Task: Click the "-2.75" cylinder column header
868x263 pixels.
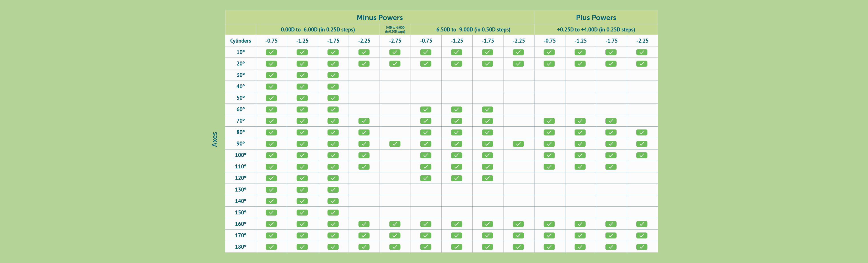Action: 395,41
